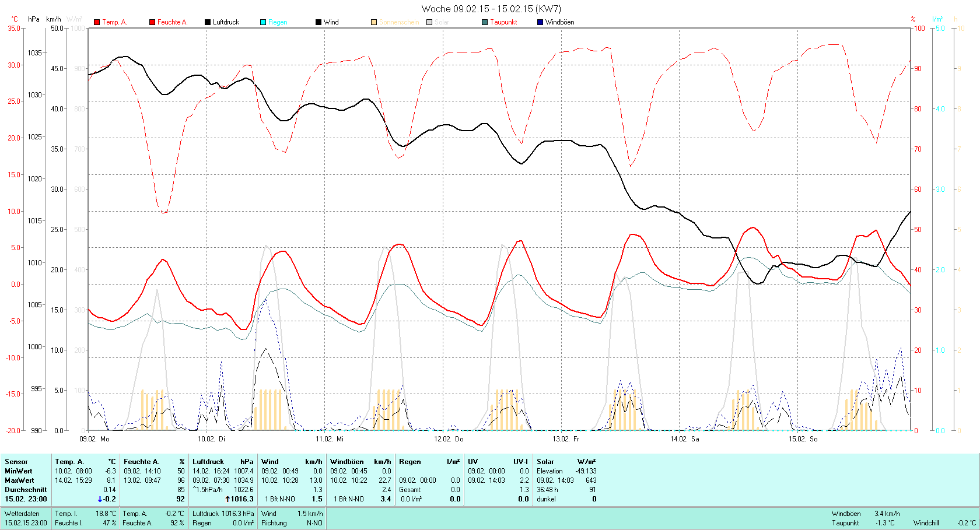Click the MinWert row label

click(x=19, y=471)
